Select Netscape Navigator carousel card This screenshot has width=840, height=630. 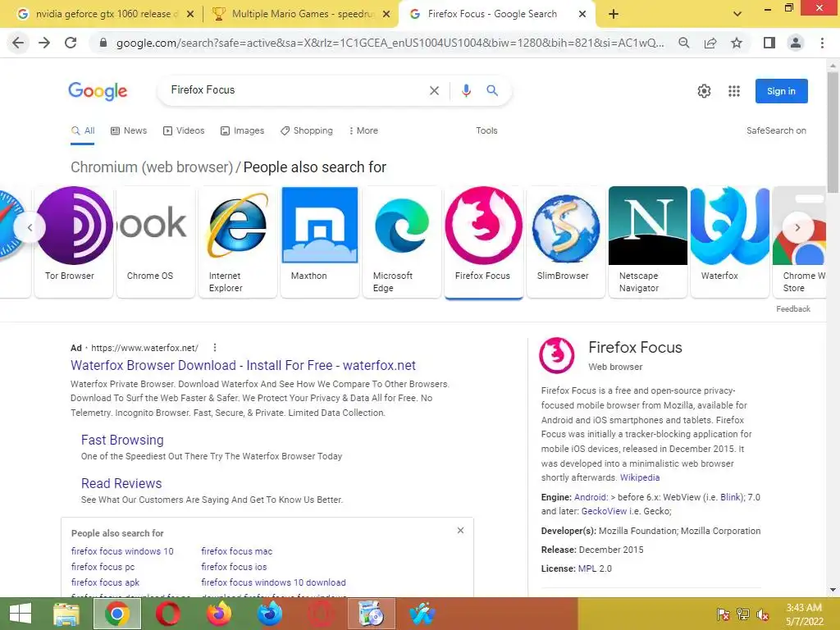point(648,242)
